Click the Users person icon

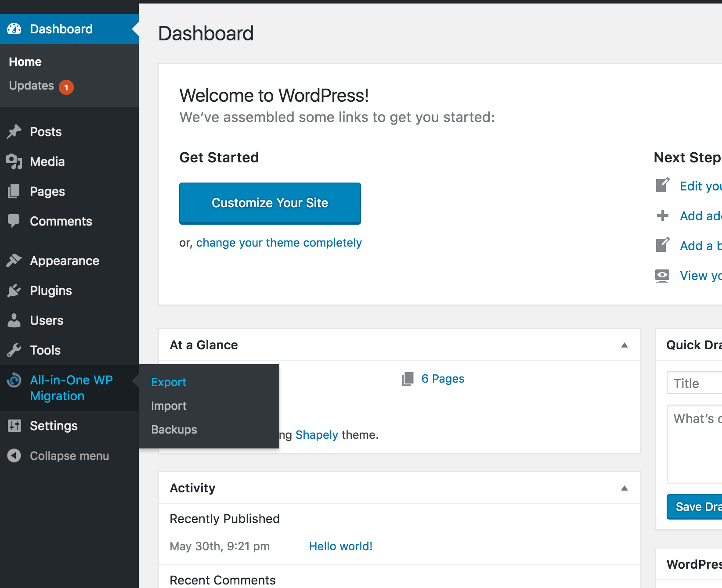coord(14,320)
